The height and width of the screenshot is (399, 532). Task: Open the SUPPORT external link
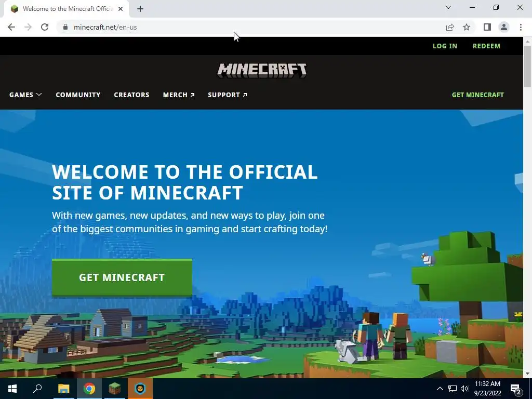[x=228, y=95]
